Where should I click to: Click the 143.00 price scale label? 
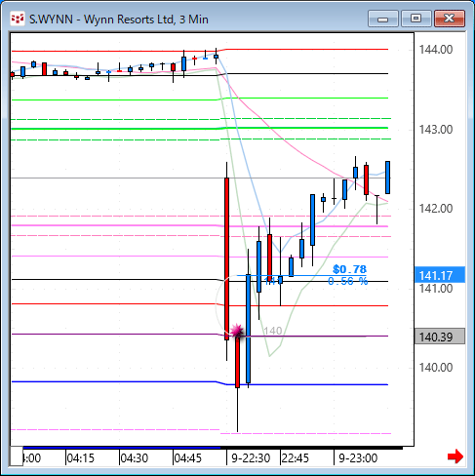click(x=436, y=130)
